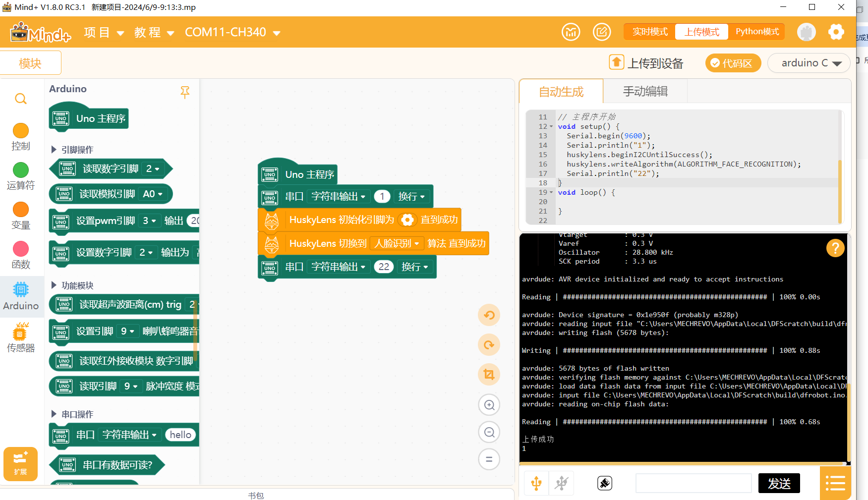Zoom in on the block workspace
The height and width of the screenshot is (500, 868).
click(x=489, y=405)
